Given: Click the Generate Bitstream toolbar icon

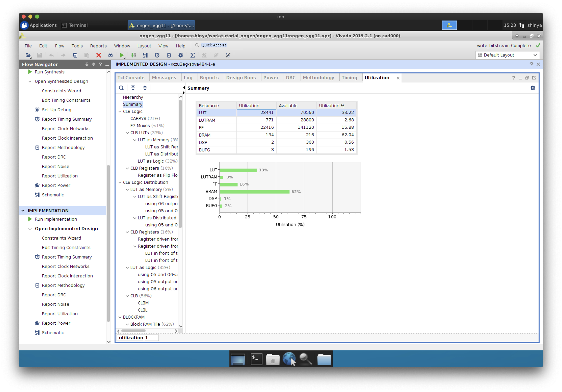Looking at the screenshot, I should (133, 55).
